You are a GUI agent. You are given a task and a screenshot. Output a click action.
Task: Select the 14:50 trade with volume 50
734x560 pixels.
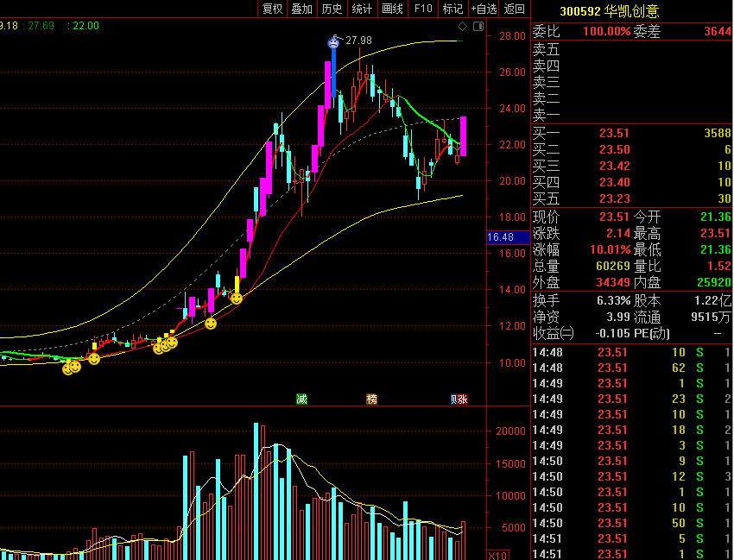pyautogui.click(x=632, y=523)
